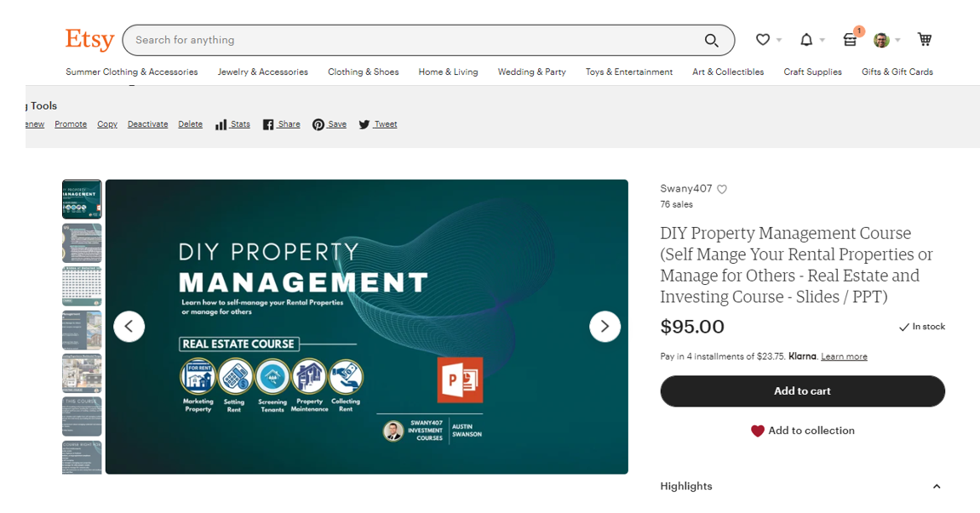Select the fifth listing image thumbnail
Image resolution: width=980 pixels, height=513 pixels.
tap(82, 373)
